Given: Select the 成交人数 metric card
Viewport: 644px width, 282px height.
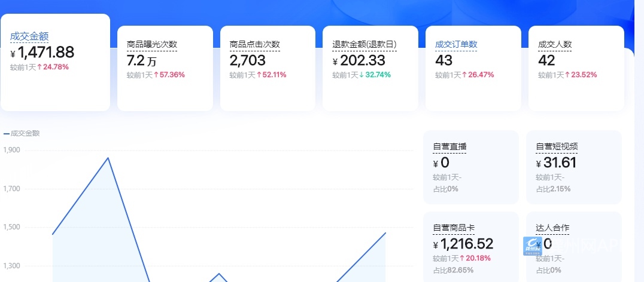Looking at the screenshot, I should click(x=576, y=69).
